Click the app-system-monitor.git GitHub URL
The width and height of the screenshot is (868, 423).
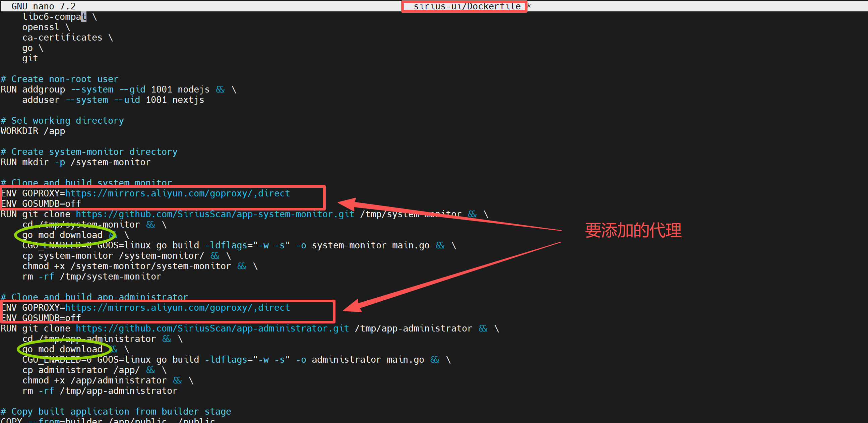point(214,214)
